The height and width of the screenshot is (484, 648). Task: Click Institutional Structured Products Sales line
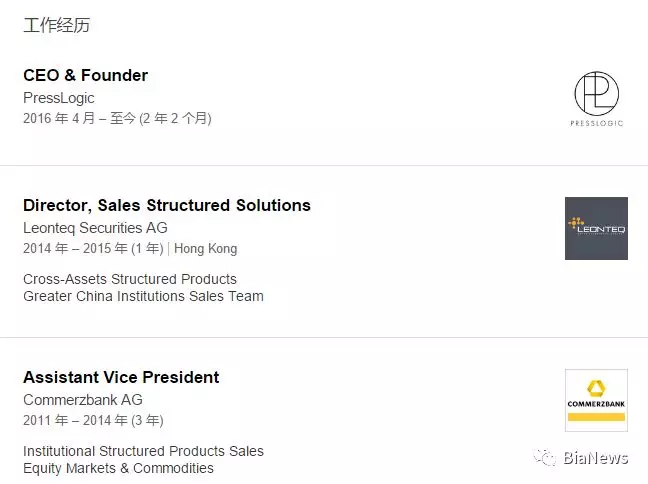coord(143,451)
